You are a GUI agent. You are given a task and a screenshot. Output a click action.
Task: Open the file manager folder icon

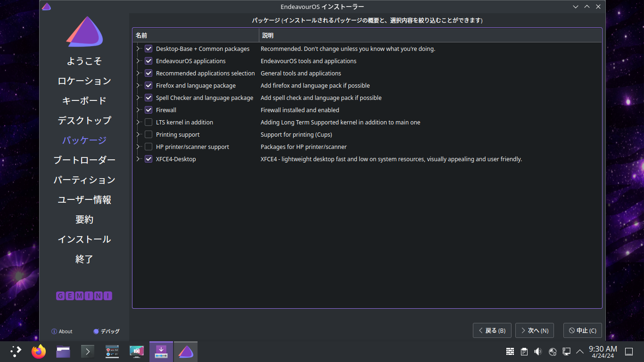[63, 351]
